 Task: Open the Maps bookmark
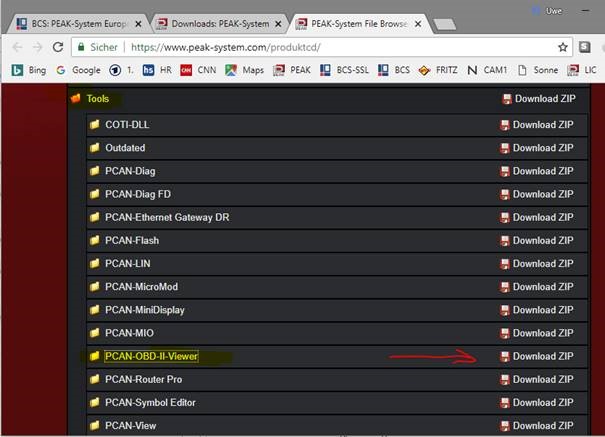tap(245, 70)
